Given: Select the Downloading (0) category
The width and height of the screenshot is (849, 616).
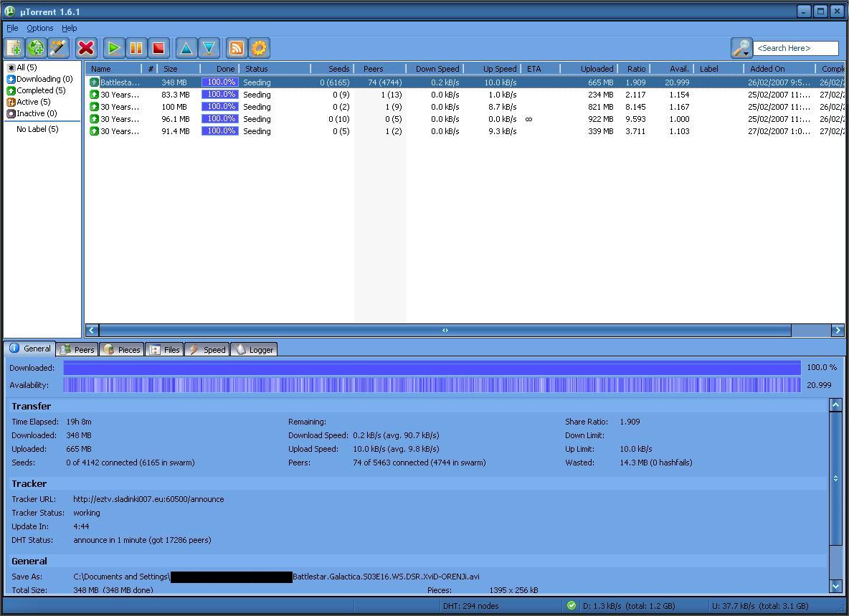Looking at the screenshot, I should 39,79.
